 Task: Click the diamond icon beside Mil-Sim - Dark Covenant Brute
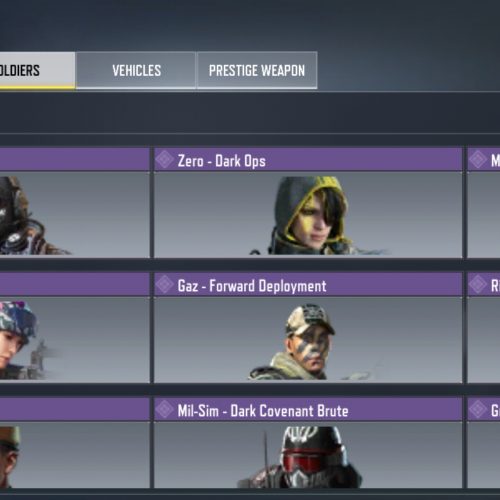pyautogui.click(x=165, y=409)
